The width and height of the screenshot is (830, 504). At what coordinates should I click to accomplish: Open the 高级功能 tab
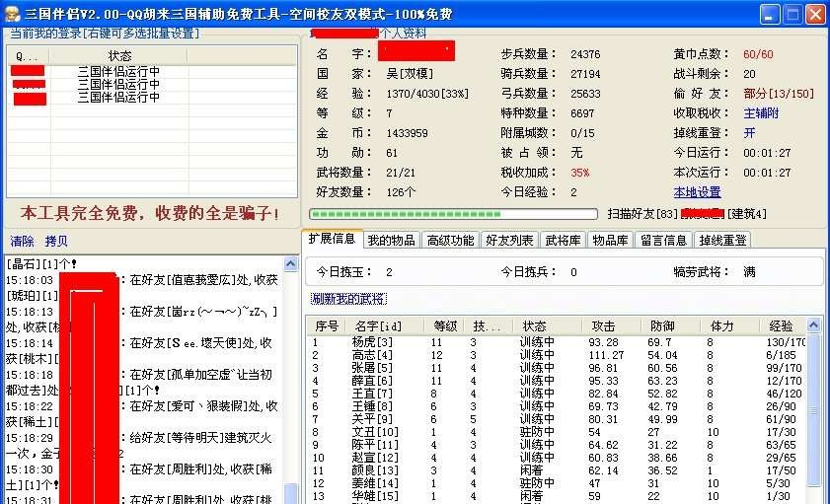click(x=450, y=241)
